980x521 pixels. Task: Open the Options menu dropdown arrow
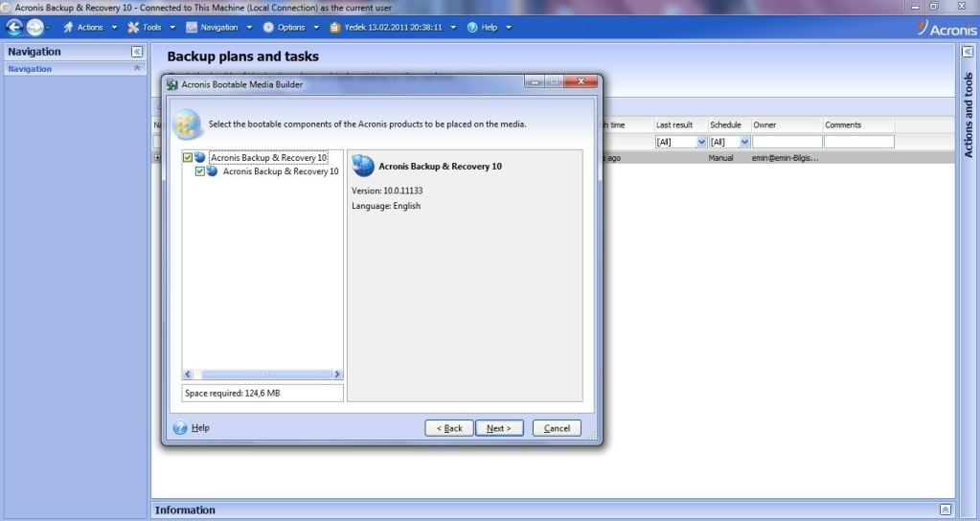(x=315, y=28)
